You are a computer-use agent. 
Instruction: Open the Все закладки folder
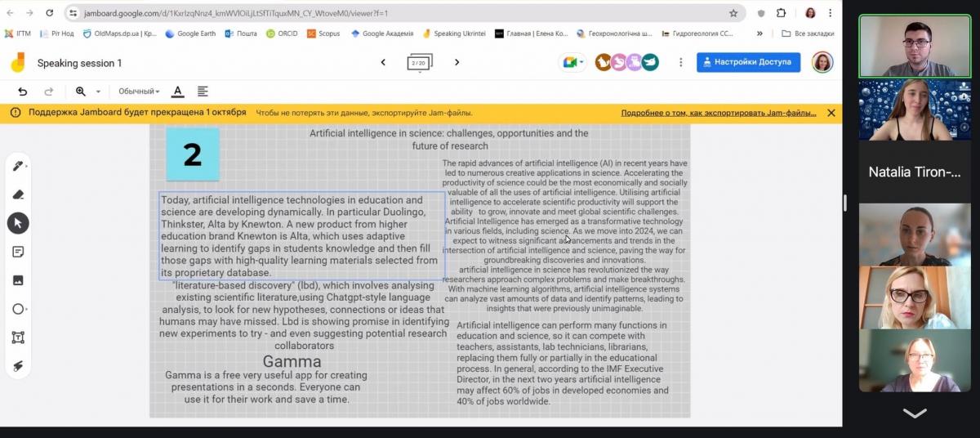tap(808, 34)
